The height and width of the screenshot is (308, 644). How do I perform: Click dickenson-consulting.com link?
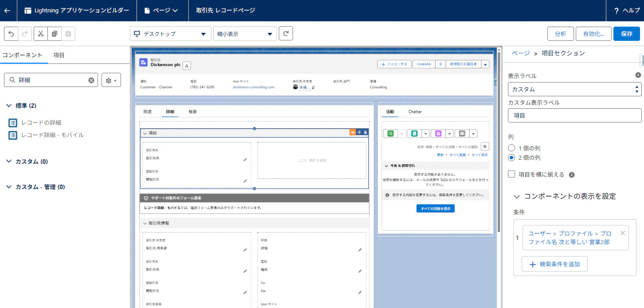pyautogui.click(x=254, y=87)
